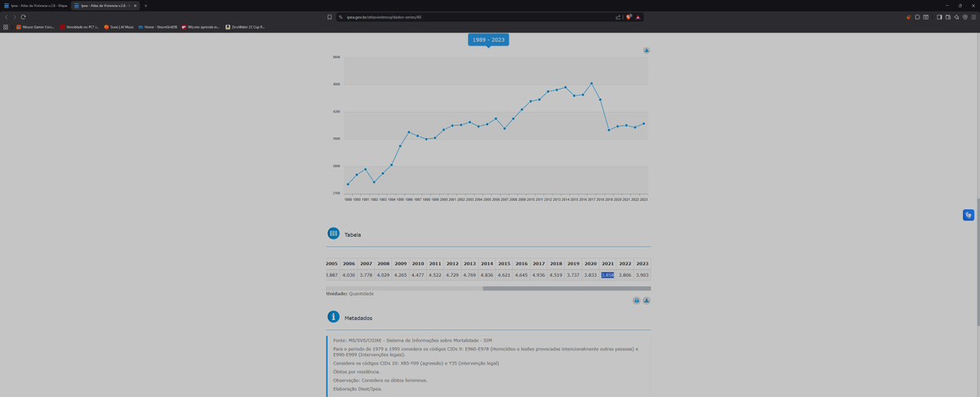
Task: Click the 2017 peak data point on chart
Action: pyautogui.click(x=591, y=83)
